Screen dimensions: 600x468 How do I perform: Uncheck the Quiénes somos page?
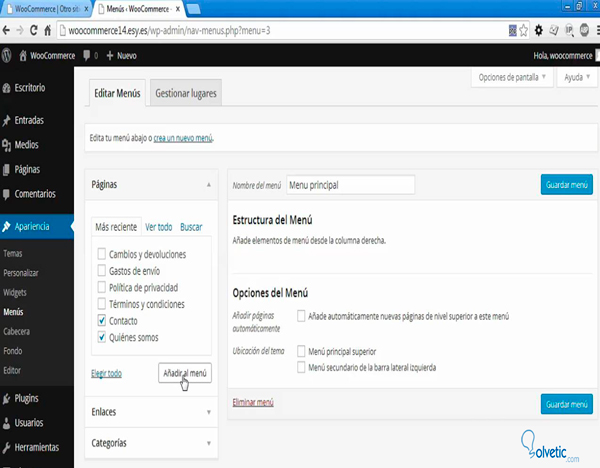[101, 337]
